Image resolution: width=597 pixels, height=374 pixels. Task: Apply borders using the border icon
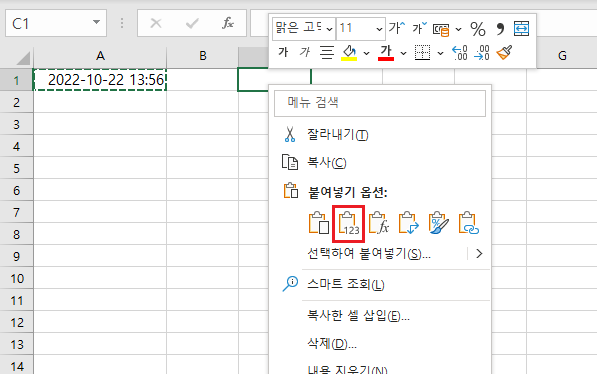422,53
